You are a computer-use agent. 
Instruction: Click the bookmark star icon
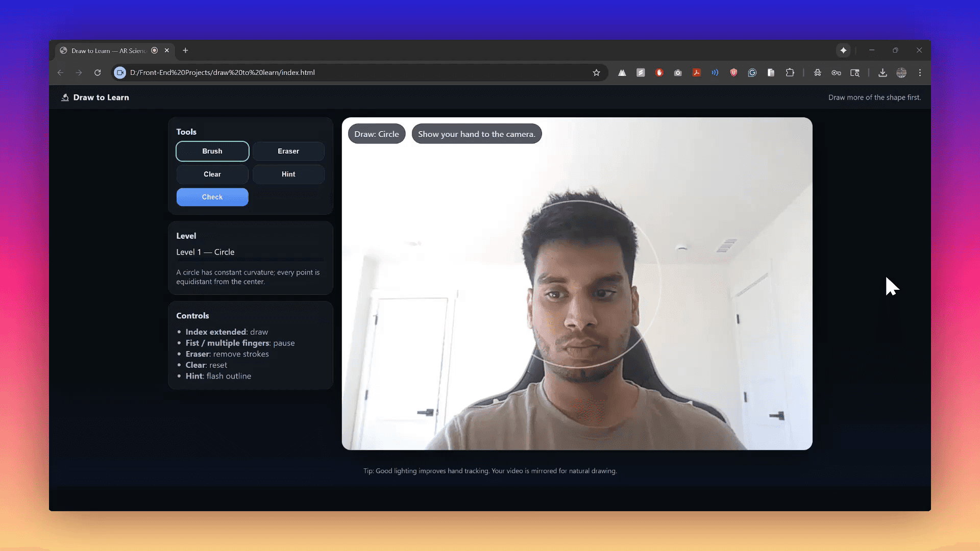click(596, 72)
